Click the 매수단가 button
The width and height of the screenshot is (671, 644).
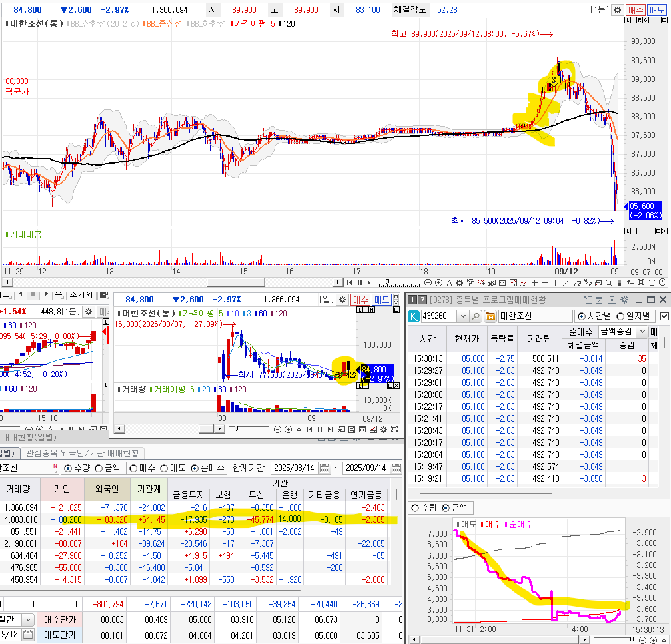pos(60,619)
